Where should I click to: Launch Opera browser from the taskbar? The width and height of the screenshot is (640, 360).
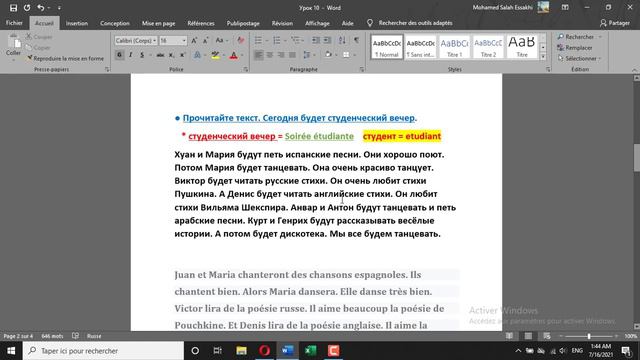264,351
